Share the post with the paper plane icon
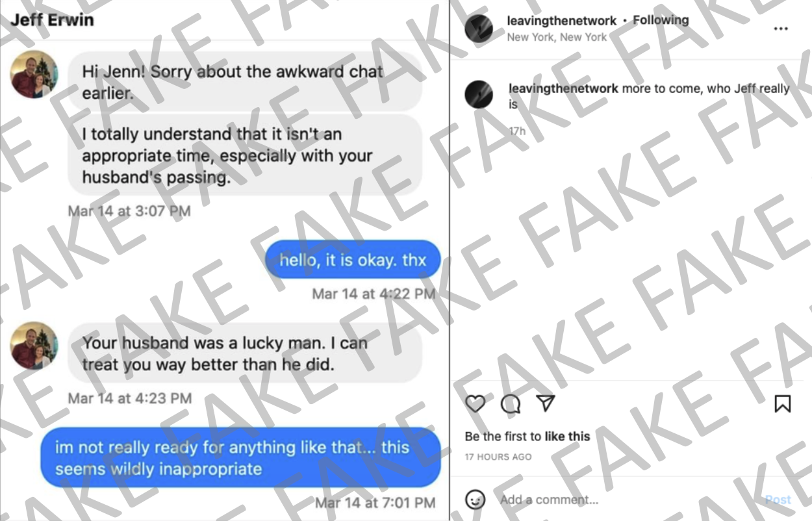 (546, 403)
